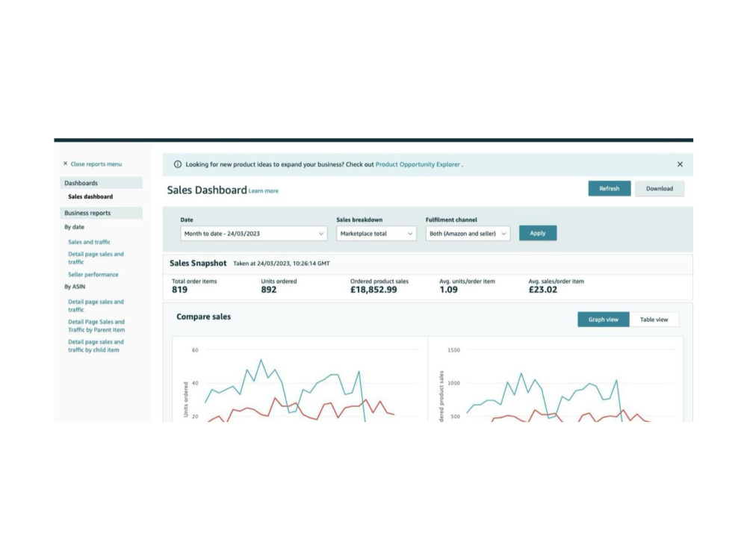Click Learn more next to Sales Dashboard
This screenshot has height=560, width=747.
pos(264,191)
